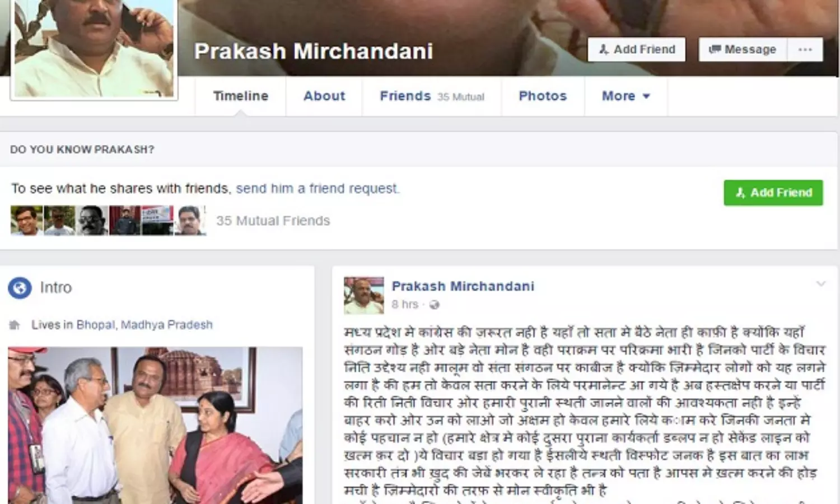Screen dimensions: 840x504
Task: Go to the Photos tab
Action: (543, 96)
